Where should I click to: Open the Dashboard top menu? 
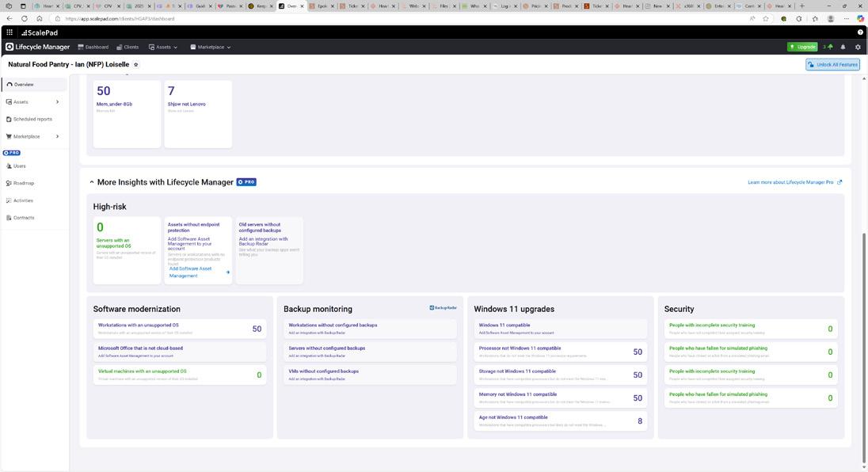point(93,47)
